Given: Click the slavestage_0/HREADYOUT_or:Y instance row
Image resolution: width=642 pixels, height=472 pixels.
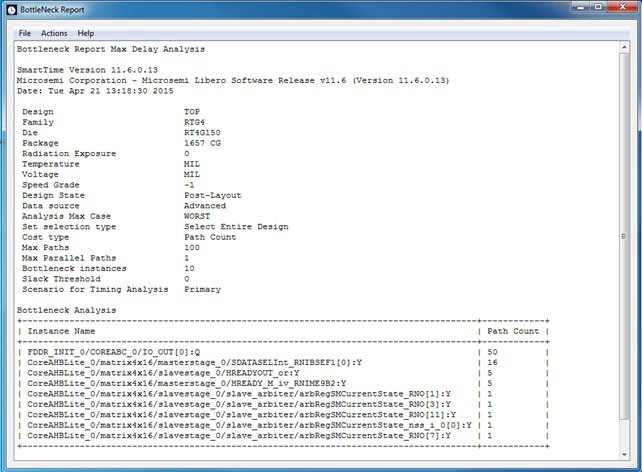Looking at the screenshot, I should click(x=283, y=373).
